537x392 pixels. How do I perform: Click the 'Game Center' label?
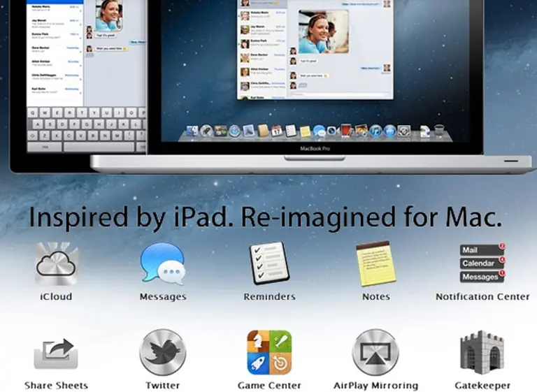point(269,386)
